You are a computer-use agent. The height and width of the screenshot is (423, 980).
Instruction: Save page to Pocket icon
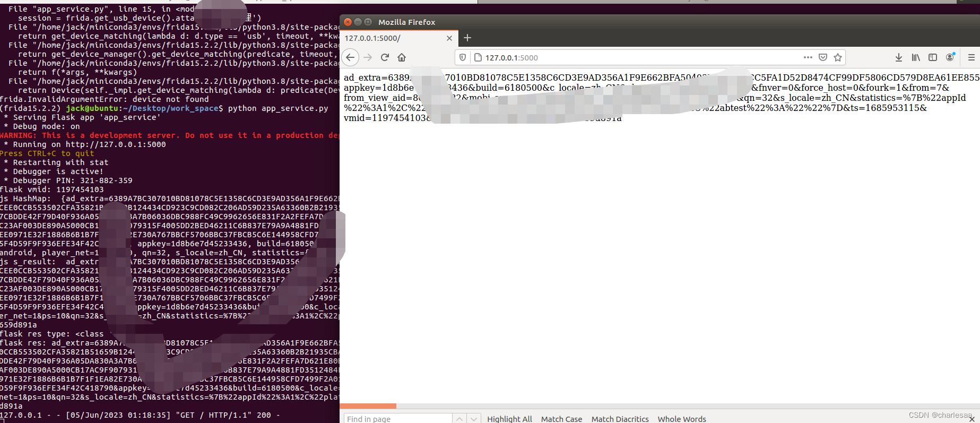pyautogui.click(x=823, y=57)
